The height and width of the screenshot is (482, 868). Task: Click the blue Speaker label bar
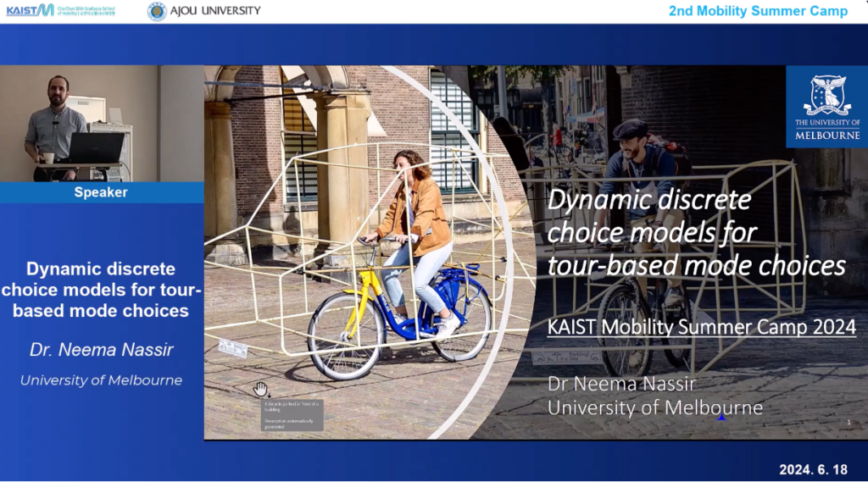(x=102, y=192)
